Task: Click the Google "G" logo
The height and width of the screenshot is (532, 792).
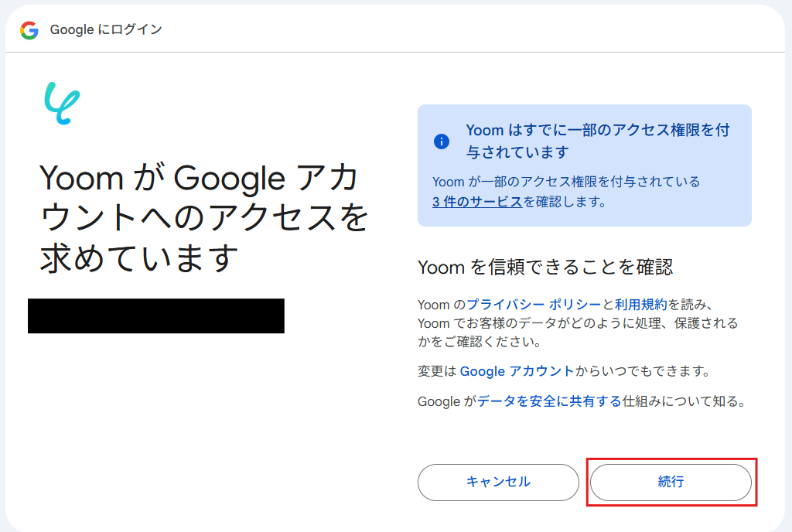Action: (29, 30)
